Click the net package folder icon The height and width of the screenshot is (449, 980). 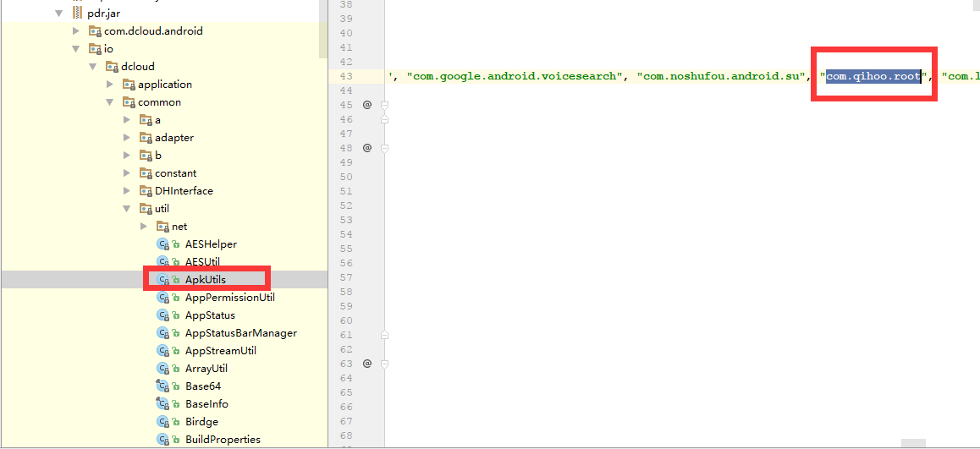[162, 227]
